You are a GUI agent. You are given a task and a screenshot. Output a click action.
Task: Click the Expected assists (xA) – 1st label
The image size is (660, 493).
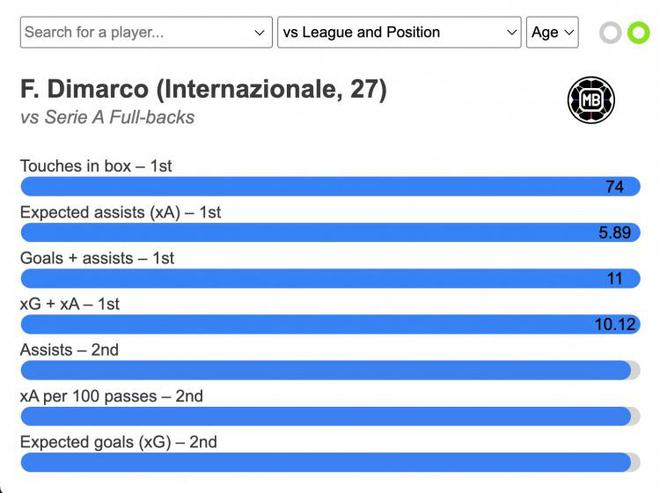click(x=120, y=212)
